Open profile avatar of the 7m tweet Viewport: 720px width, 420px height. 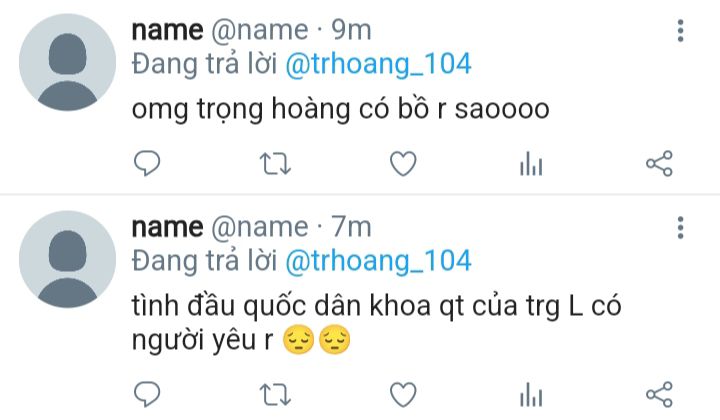pos(68,259)
